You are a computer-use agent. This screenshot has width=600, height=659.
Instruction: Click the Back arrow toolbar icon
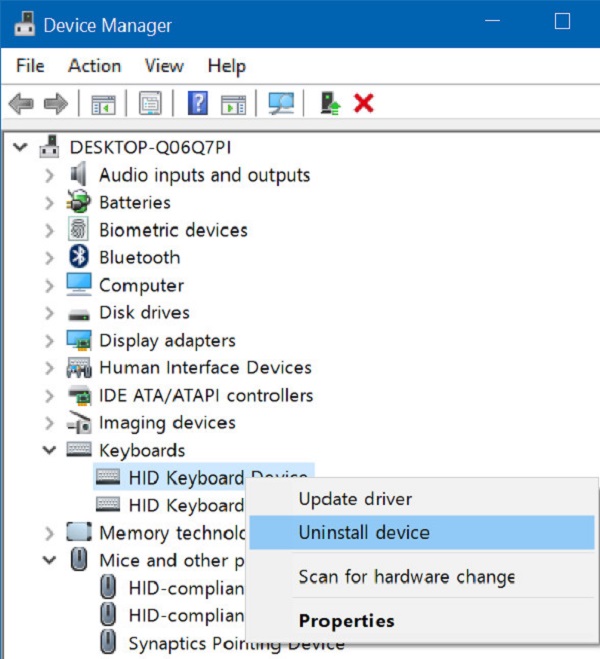21,103
